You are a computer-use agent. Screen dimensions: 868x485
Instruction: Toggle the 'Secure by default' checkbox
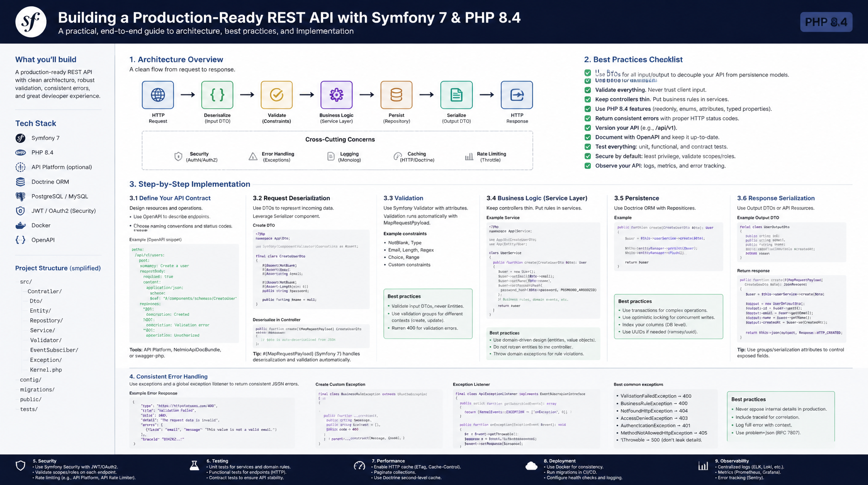588,157
